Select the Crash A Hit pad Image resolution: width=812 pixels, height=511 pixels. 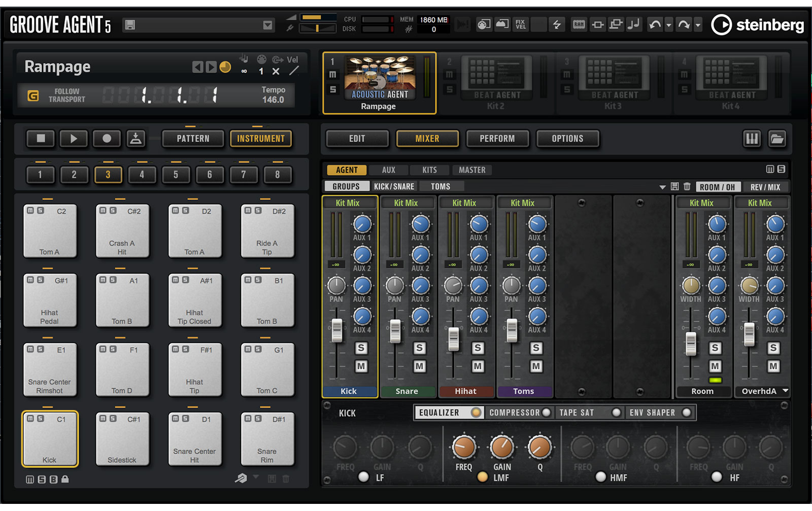122,231
